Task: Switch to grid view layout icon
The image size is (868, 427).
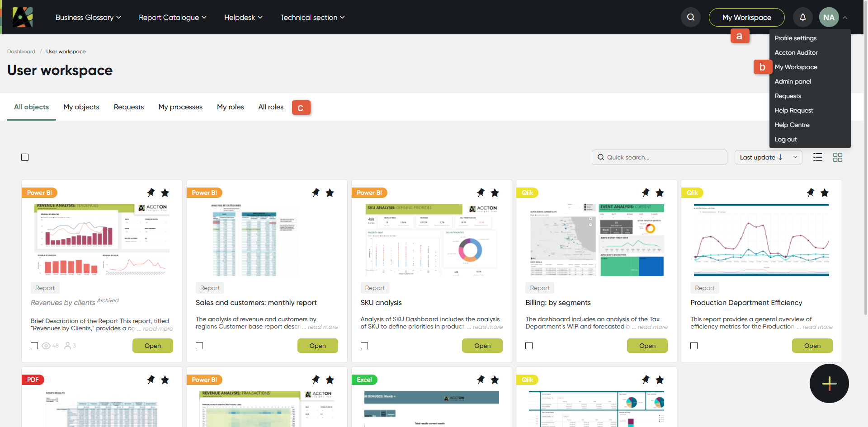Action: [838, 157]
